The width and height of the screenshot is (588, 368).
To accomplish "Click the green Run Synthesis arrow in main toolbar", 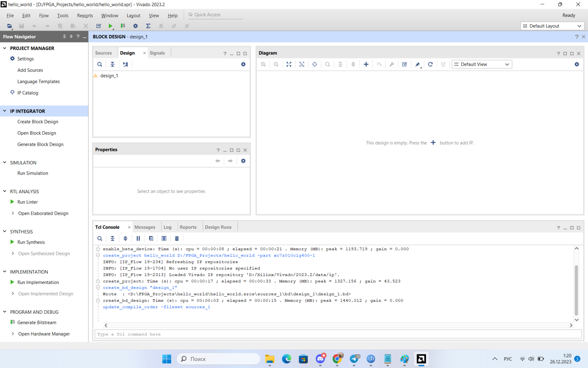I will [x=111, y=26].
